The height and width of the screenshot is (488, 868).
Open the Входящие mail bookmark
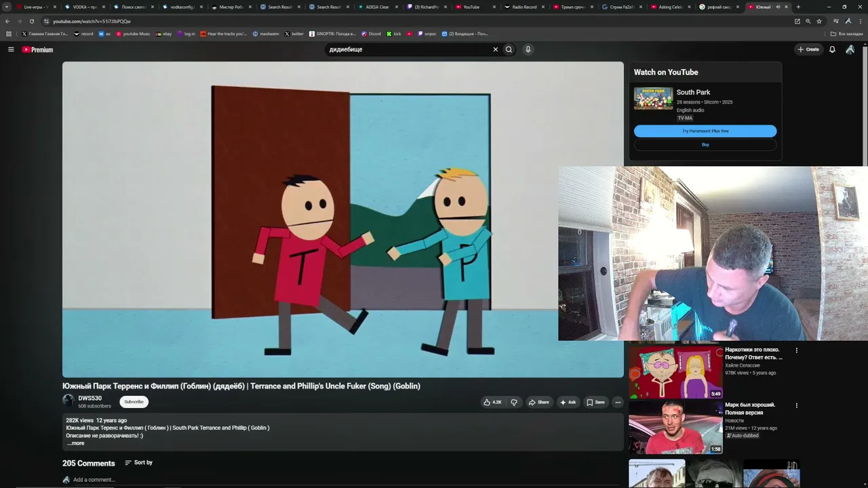[465, 34]
